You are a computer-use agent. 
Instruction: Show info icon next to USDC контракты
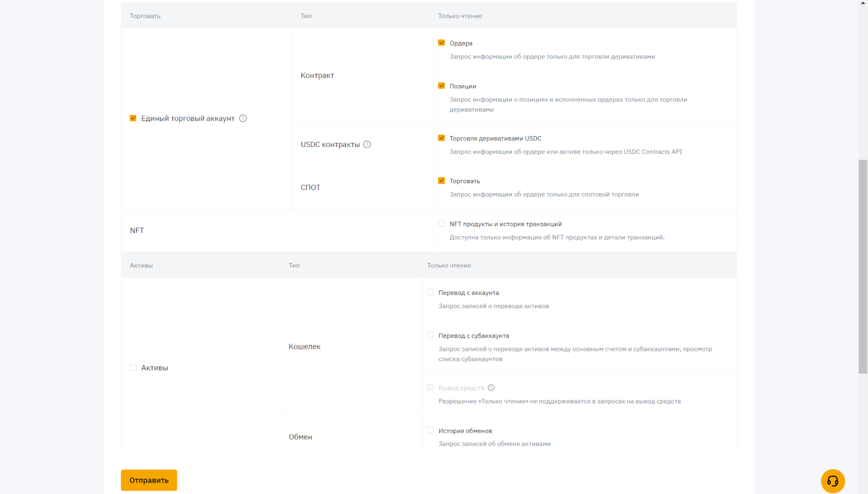coord(367,144)
